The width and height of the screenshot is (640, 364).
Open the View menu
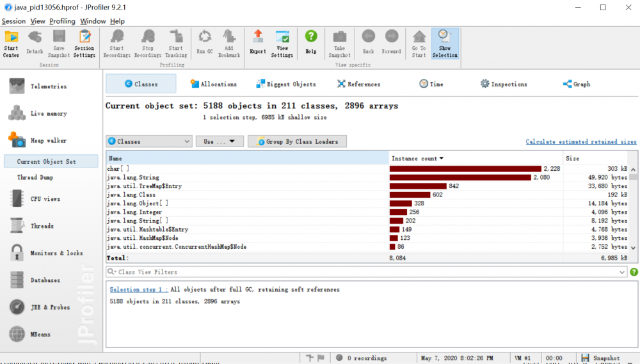coord(38,21)
